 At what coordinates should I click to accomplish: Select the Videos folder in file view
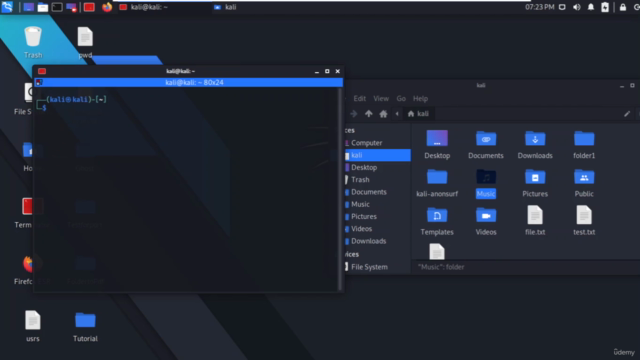486,221
